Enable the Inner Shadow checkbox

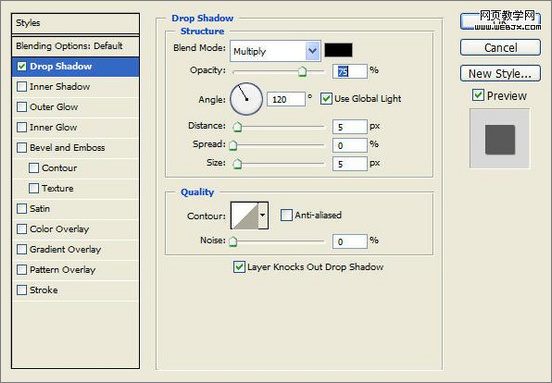22,87
